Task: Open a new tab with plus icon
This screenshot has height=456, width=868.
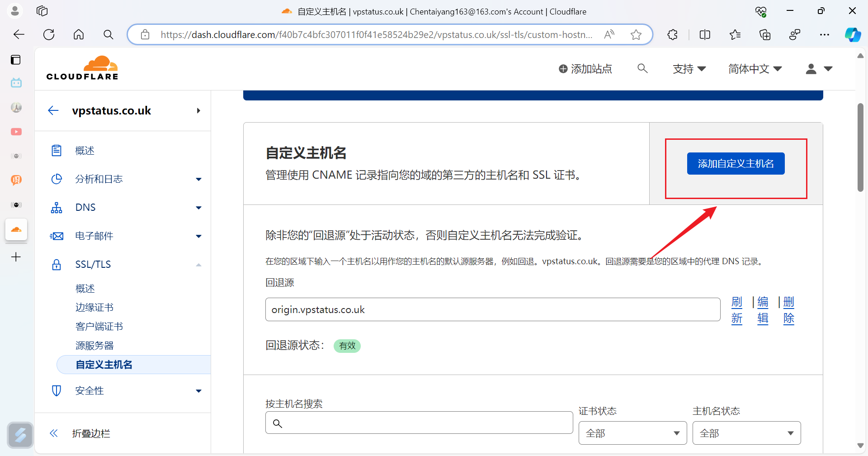Action: [16, 257]
